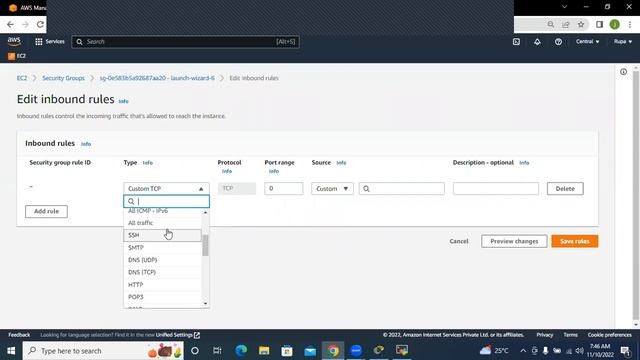Open the notifications bell

[537, 42]
